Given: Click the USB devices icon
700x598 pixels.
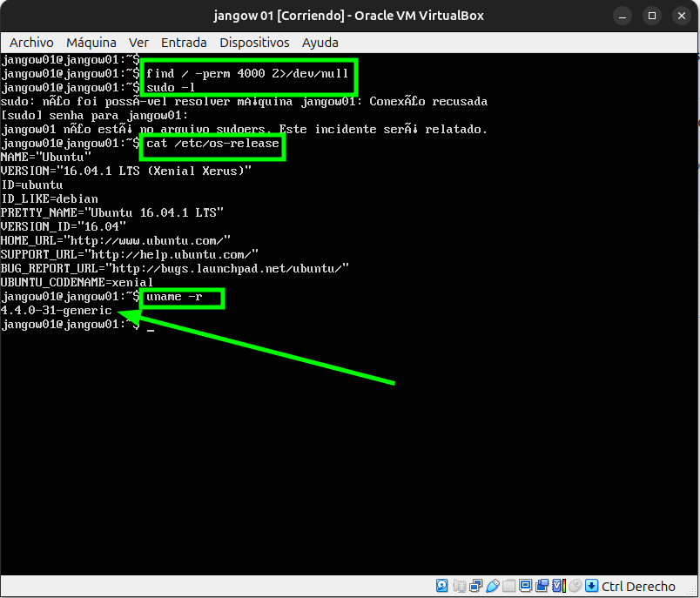Looking at the screenshot, I should pos(492,586).
